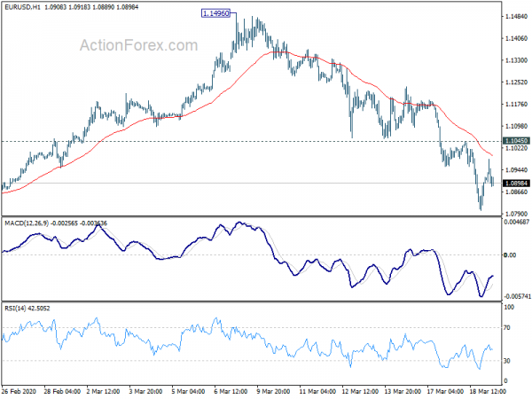Click the RSI 70 level label
The height and width of the screenshot is (399, 532).
(507, 328)
